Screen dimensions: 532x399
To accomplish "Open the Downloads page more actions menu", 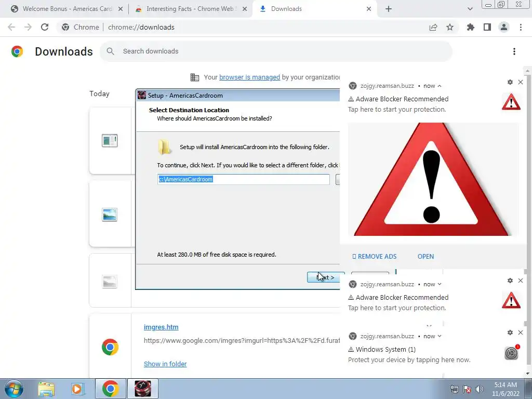I will coord(514,51).
